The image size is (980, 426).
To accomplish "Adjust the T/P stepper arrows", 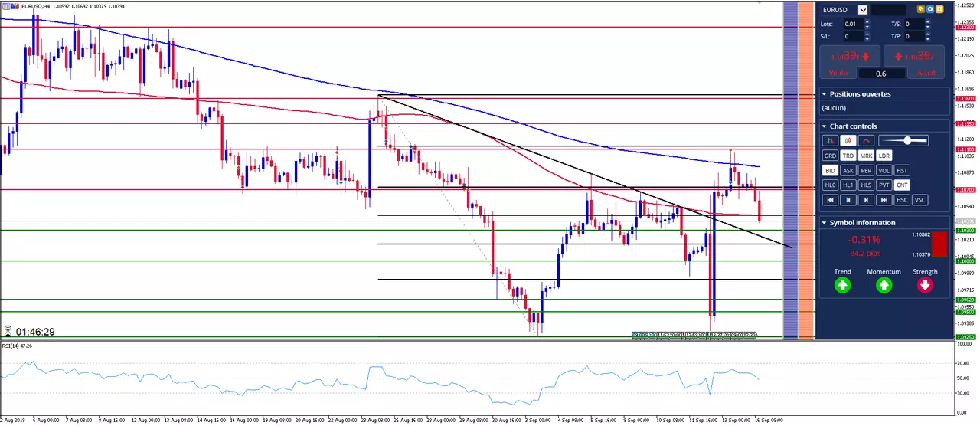I will 928,36.
